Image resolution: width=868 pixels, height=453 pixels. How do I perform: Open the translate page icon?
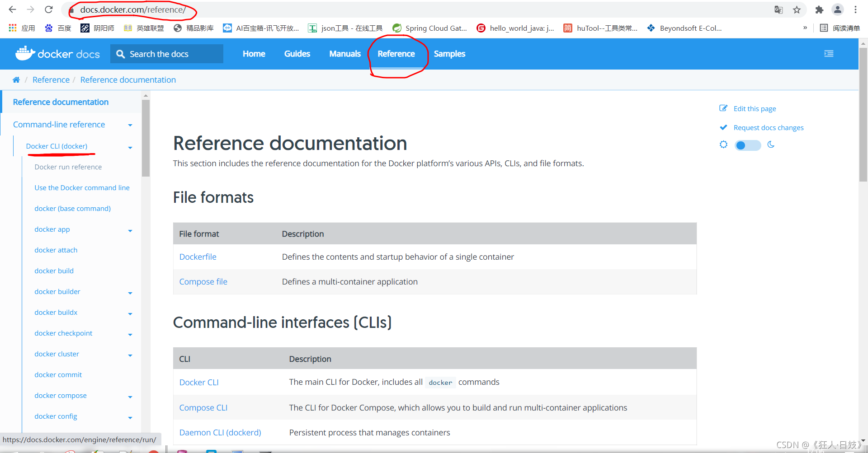pyautogui.click(x=778, y=9)
